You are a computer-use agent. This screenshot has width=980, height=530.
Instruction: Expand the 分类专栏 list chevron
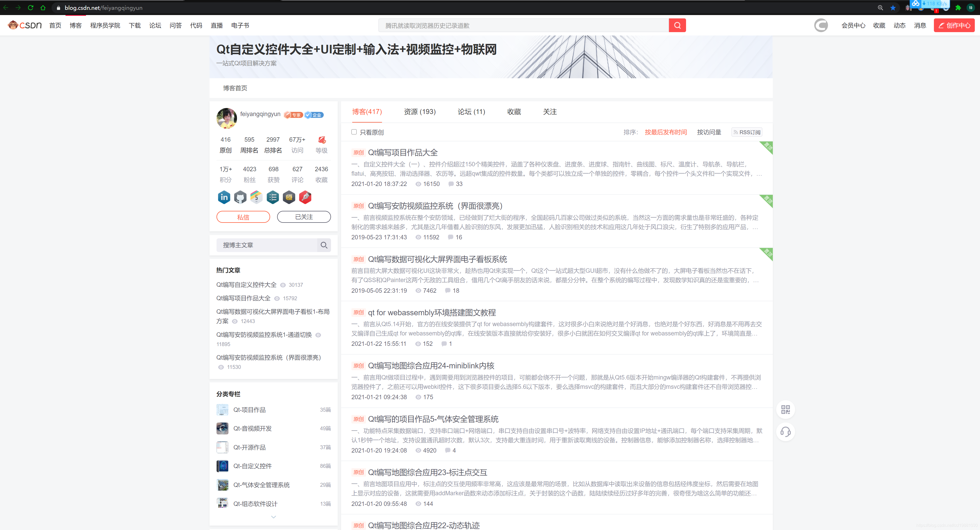(x=273, y=517)
